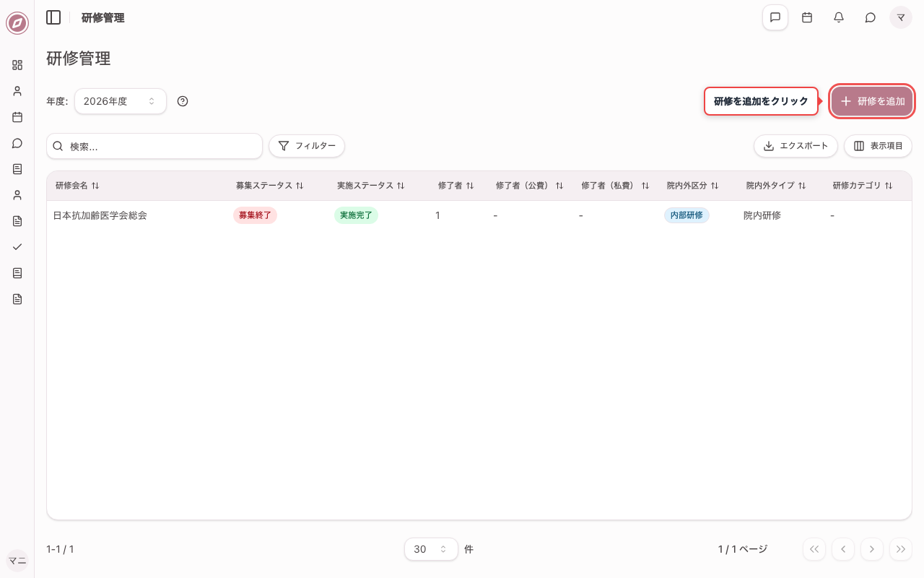Sort by 修了者（私費） column
This screenshot has width=924, height=578.
pyautogui.click(x=616, y=186)
